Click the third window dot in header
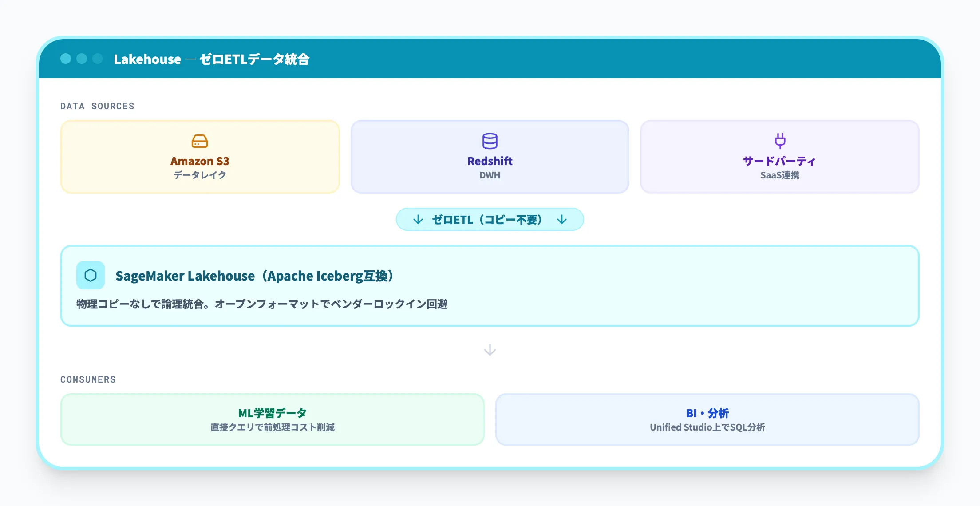This screenshot has height=506, width=980. tap(98, 59)
